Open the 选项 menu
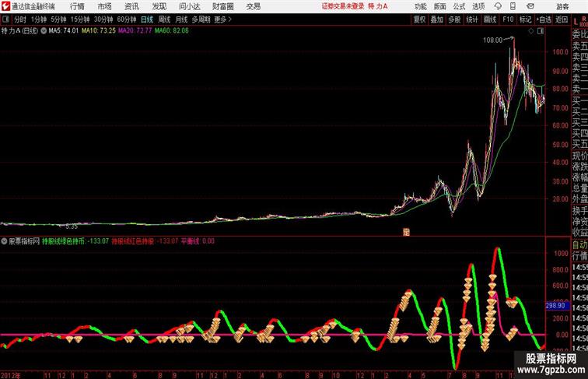 [478, 6]
